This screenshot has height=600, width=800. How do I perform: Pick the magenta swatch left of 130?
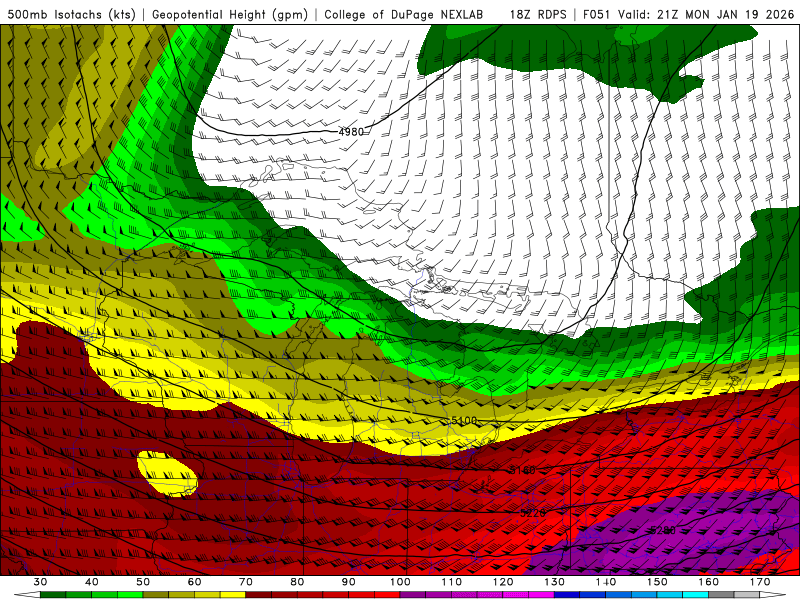click(541, 595)
